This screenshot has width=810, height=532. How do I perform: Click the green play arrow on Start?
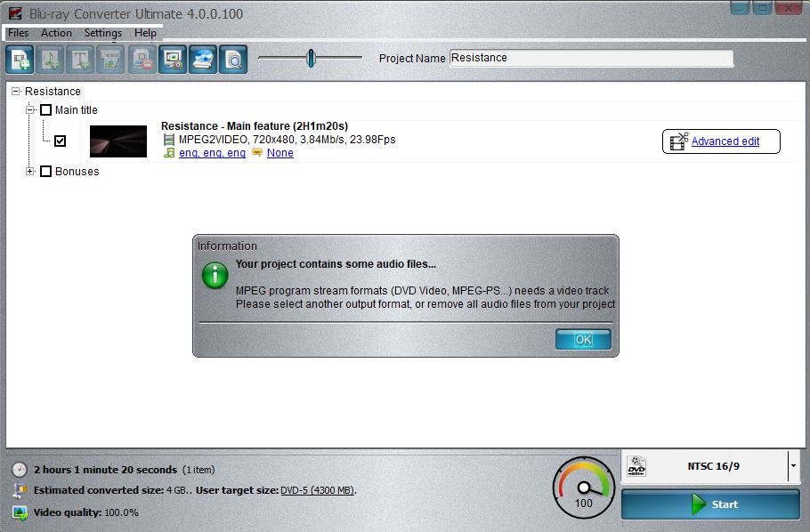(x=699, y=504)
